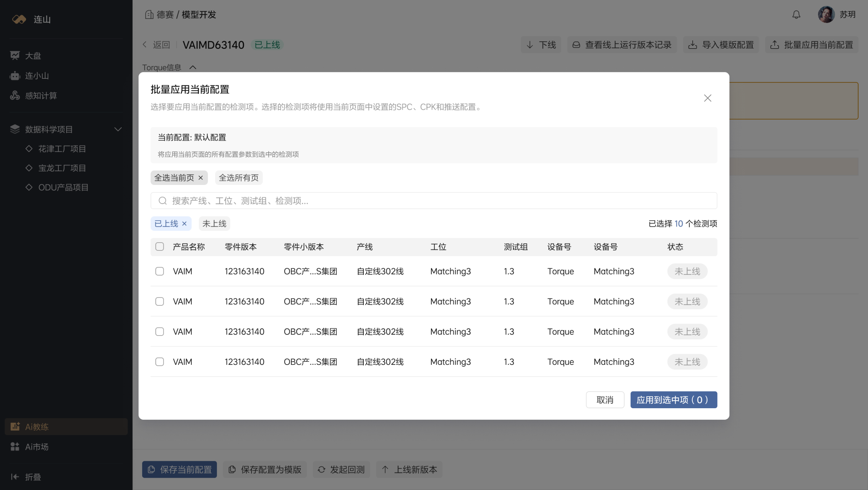
Task: Check the first VAIM row checkbox
Action: 159,271
